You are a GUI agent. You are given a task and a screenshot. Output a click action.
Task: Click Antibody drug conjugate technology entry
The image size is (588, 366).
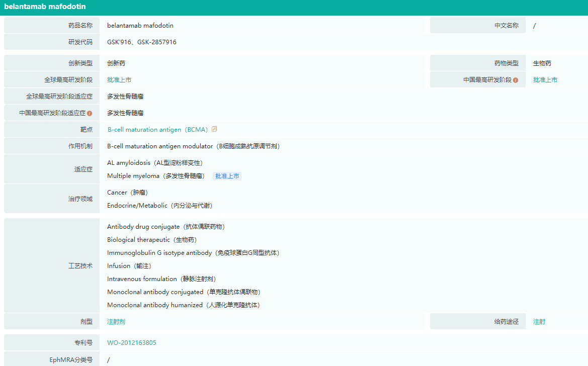click(x=166, y=227)
